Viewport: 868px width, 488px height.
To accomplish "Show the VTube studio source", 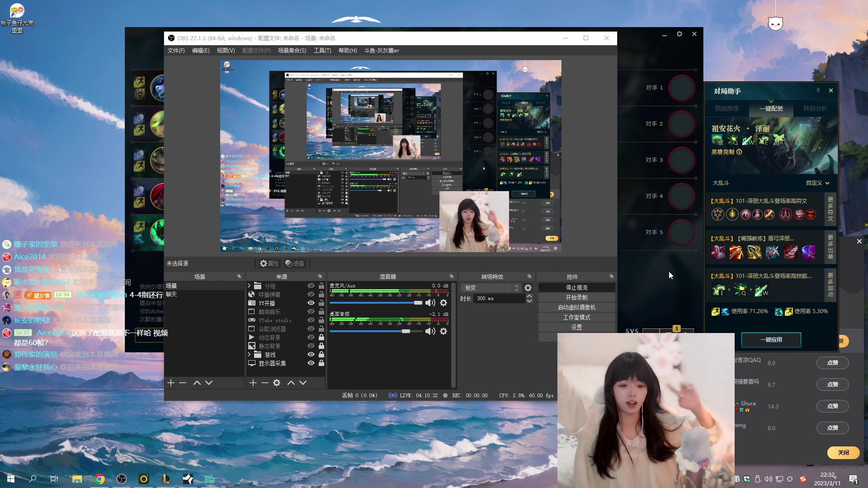I will tap(311, 320).
